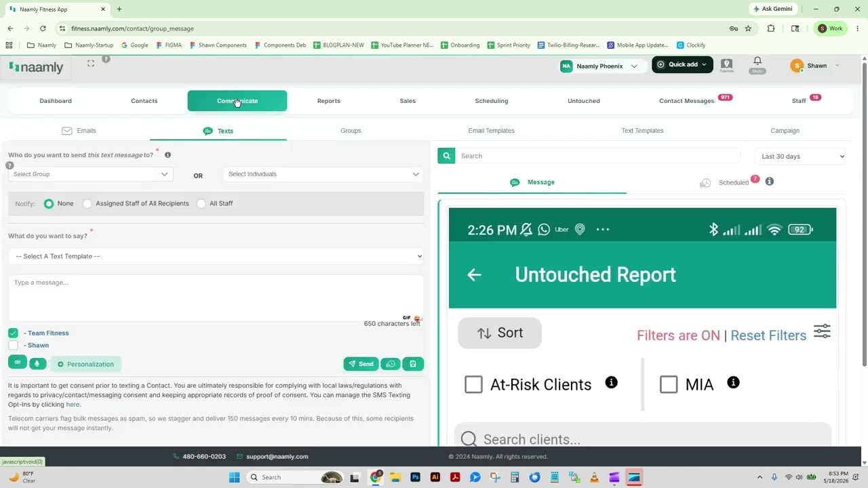Click Reset Filters link

(x=768, y=335)
